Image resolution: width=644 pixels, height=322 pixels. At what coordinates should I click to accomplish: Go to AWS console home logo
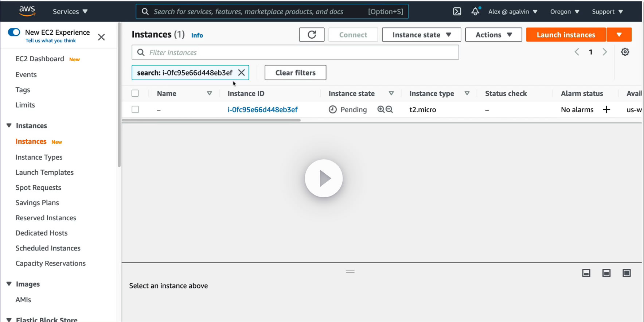click(27, 11)
